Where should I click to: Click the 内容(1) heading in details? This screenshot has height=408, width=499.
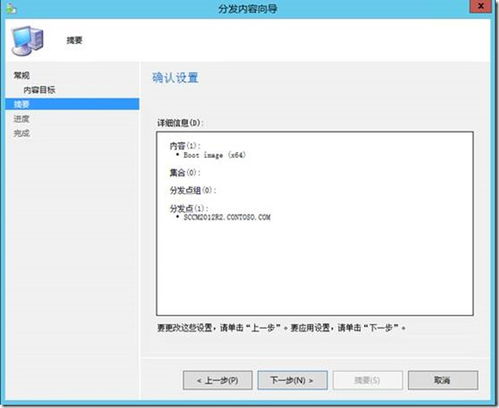pyautogui.click(x=185, y=146)
